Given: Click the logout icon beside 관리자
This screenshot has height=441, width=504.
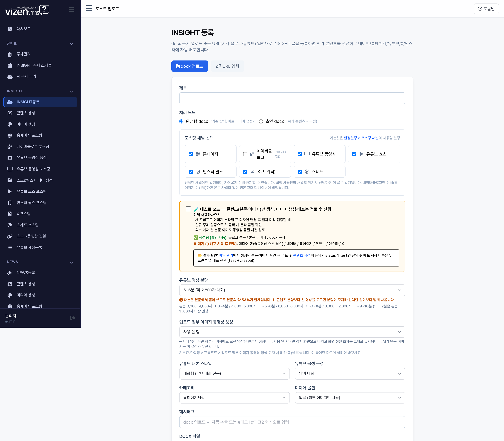Looking at the screenshot, I should pos(73,318).
